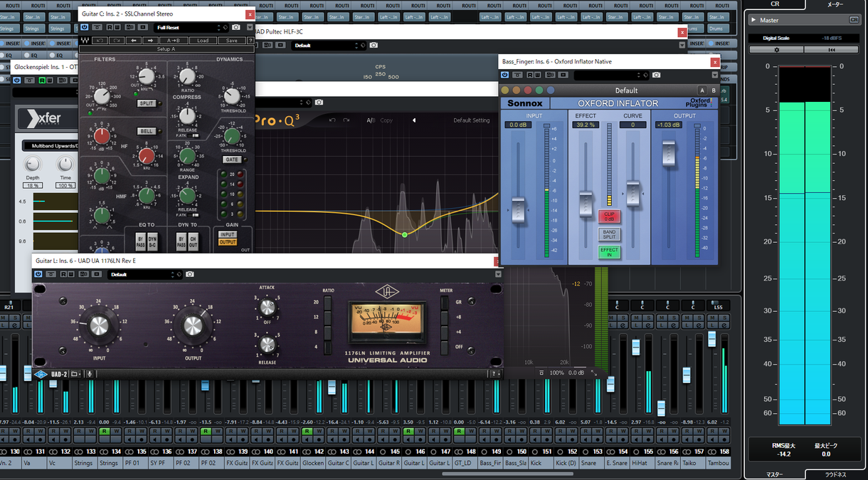
Task: Click the camera icon in UAD Pultec window
Action: coord(374,46)
